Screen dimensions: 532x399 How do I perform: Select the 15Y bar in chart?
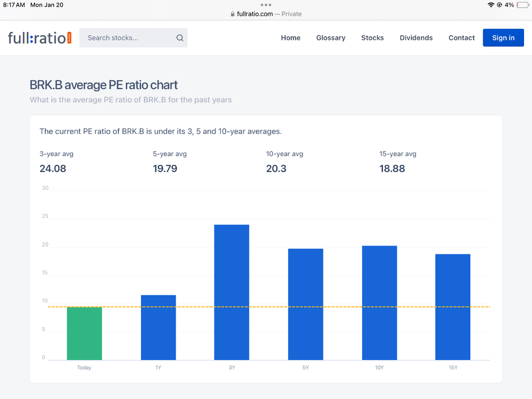[453, 307]
